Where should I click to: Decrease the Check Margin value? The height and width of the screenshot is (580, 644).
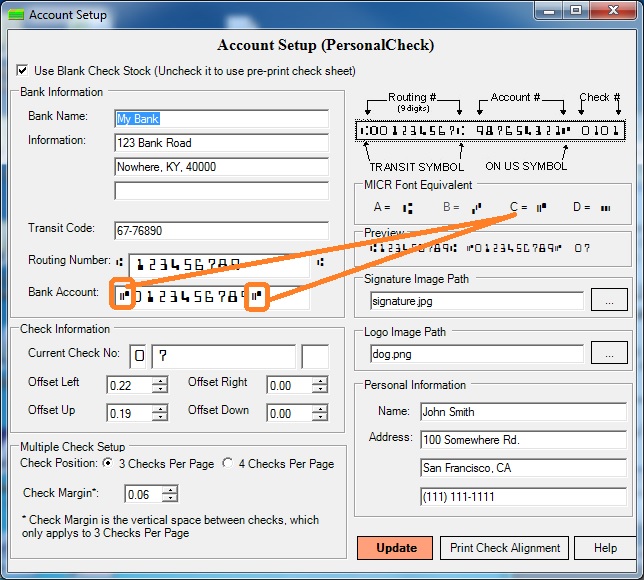(170, 498)
